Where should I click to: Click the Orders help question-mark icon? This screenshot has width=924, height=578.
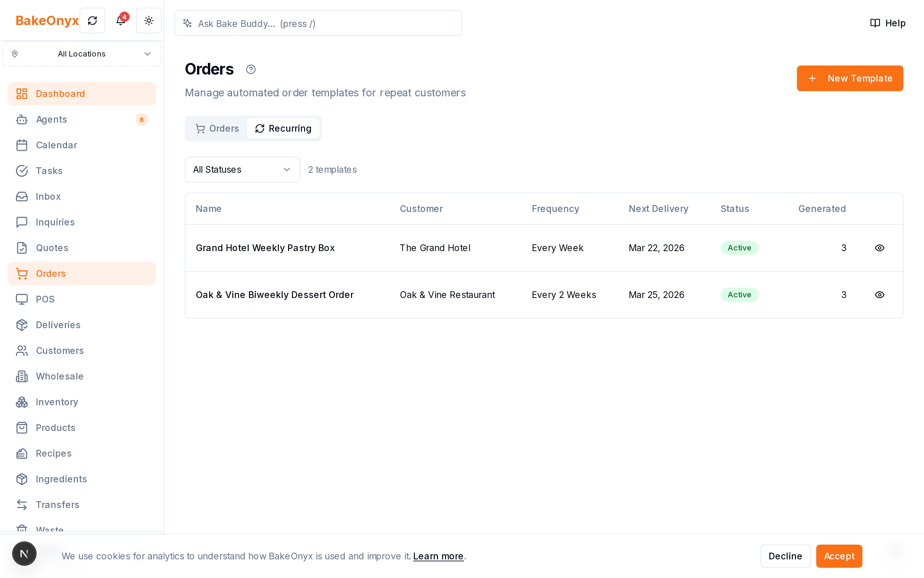[x=251, y=70]
